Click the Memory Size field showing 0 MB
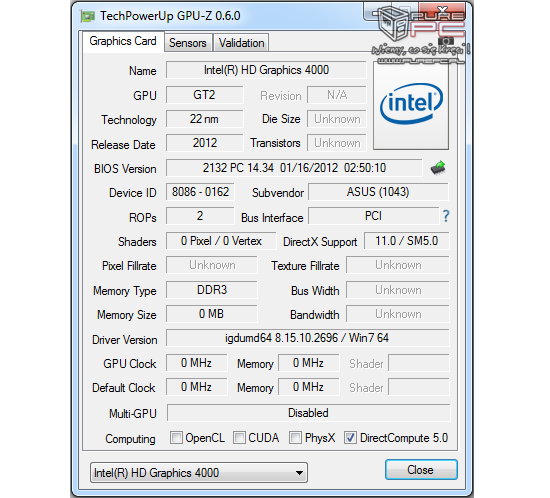This screenshot has height=498, width=550. tap(212, 314)
